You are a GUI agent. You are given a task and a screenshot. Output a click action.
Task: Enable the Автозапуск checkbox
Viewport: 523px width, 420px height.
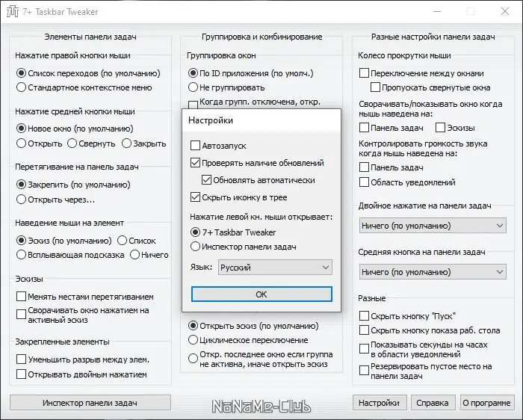coord(196,146)
